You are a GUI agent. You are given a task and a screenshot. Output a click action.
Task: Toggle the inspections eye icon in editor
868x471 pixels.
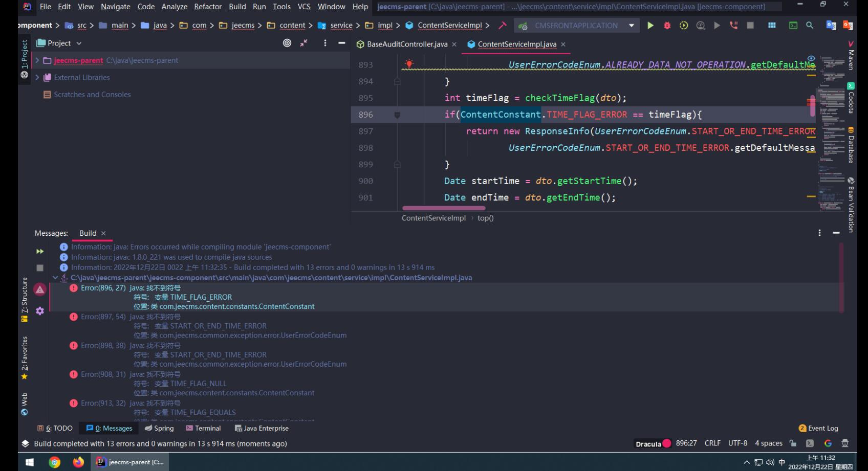(811, 58)
